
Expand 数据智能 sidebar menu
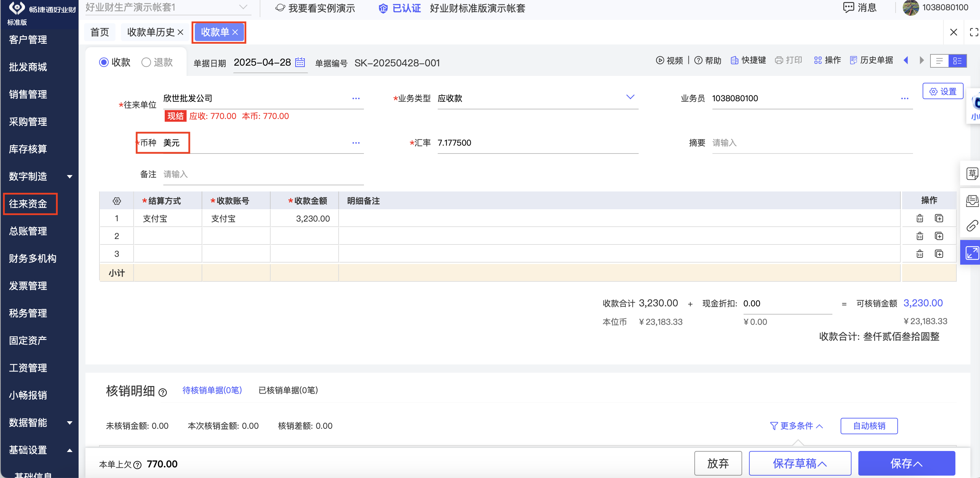point(70,422)
